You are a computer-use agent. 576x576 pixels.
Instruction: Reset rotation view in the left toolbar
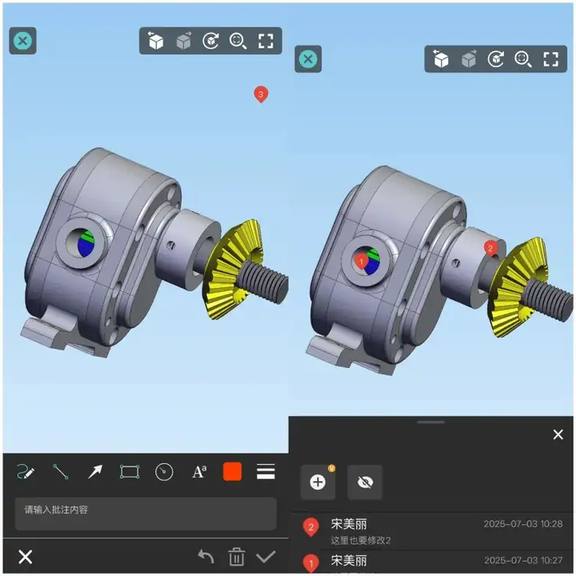[x=210, y=41]
